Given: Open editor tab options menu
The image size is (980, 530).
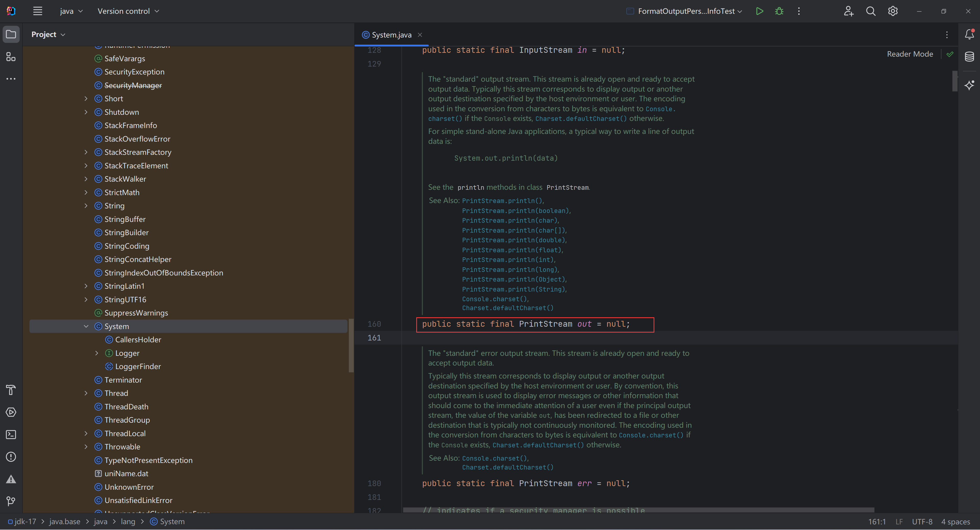Looking at the screenshot, I should coord(947,35).
